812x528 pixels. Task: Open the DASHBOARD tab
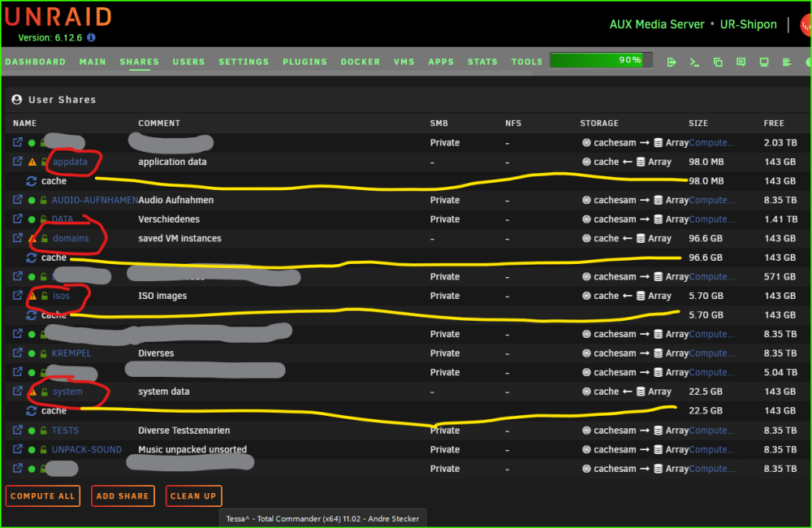pyautogui.click(x=36, y=62)
